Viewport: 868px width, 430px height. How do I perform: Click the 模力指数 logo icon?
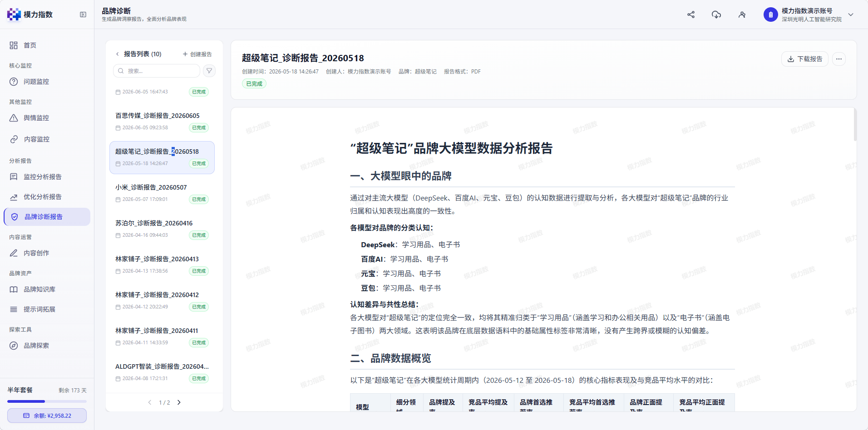click(x=14, y=15)
